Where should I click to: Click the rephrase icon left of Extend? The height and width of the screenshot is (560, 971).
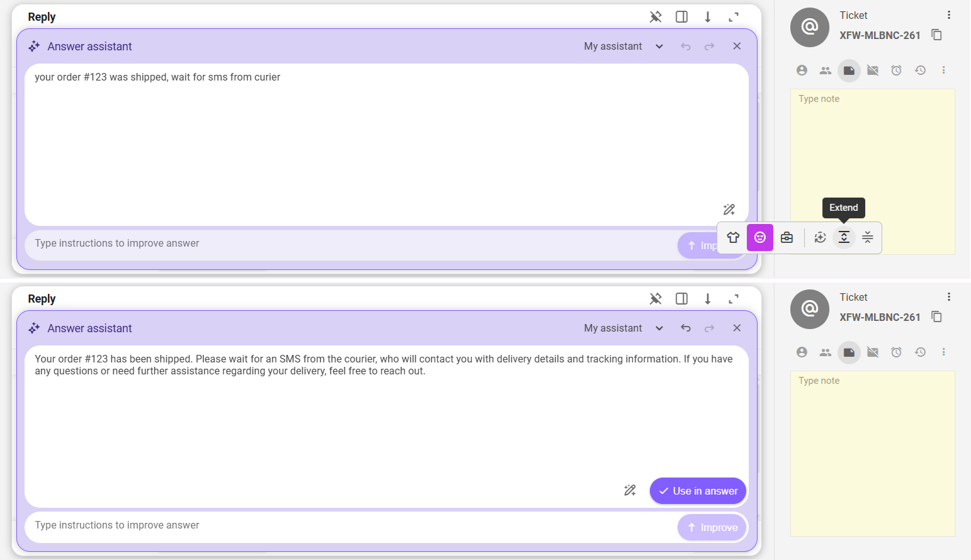(x=820, y=237)
